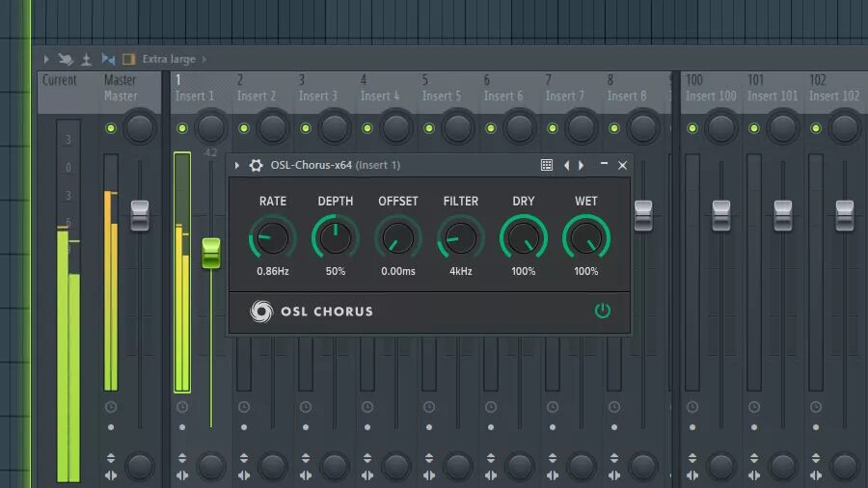Viewport: 868px width, 488px height.
Task: Open the OSL Chorus plugin settings gear
Action: [256, 165]
